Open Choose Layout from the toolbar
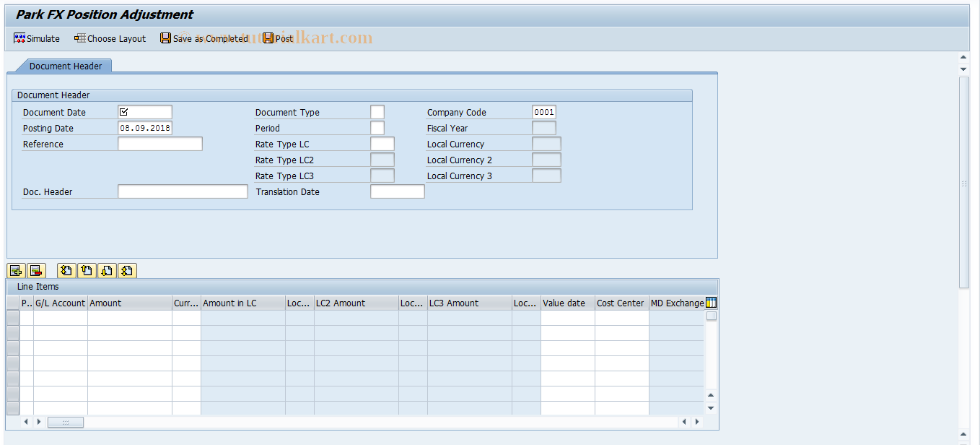Image resolution: width=980 pixels, height=445 pixels. click(110, 38)
